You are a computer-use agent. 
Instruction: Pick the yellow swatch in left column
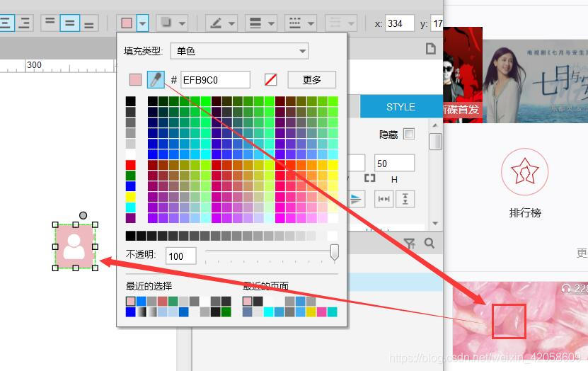130,197
